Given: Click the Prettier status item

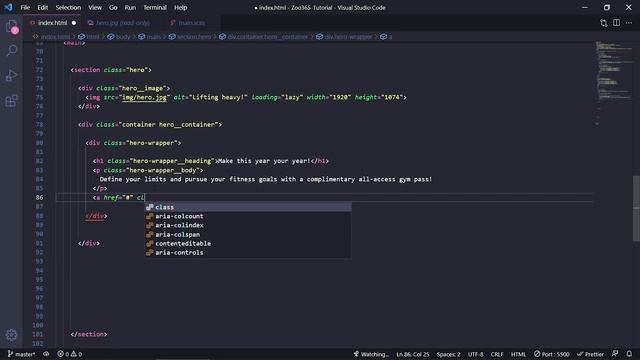Looking at the screenshot, I should point(590,354).
